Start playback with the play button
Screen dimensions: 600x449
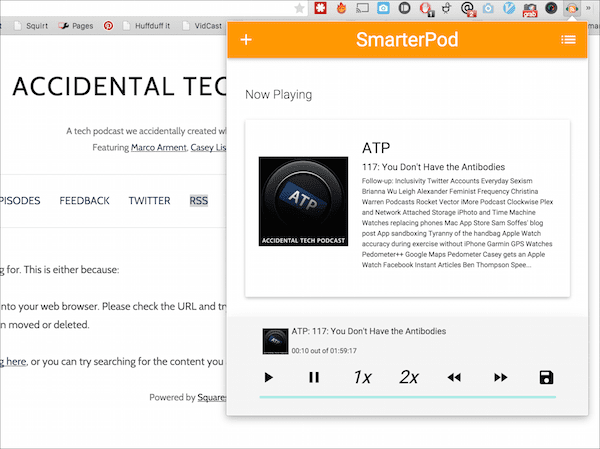click(x=269, y=377)
